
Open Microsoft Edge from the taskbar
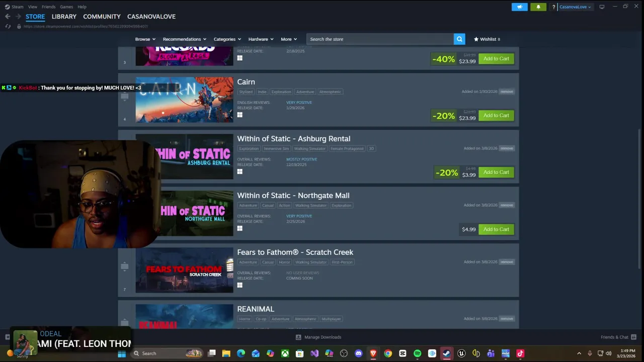[241, 353]
